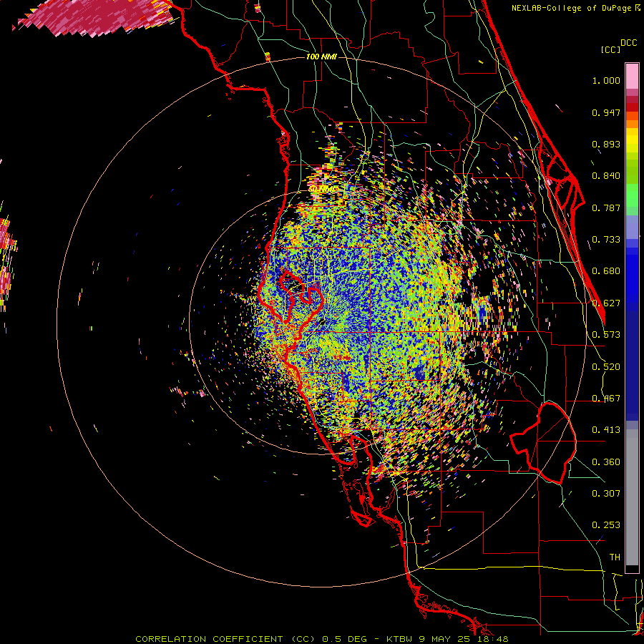Click the 0.893 legend value
644x644 pixels.
click(606, 144)
